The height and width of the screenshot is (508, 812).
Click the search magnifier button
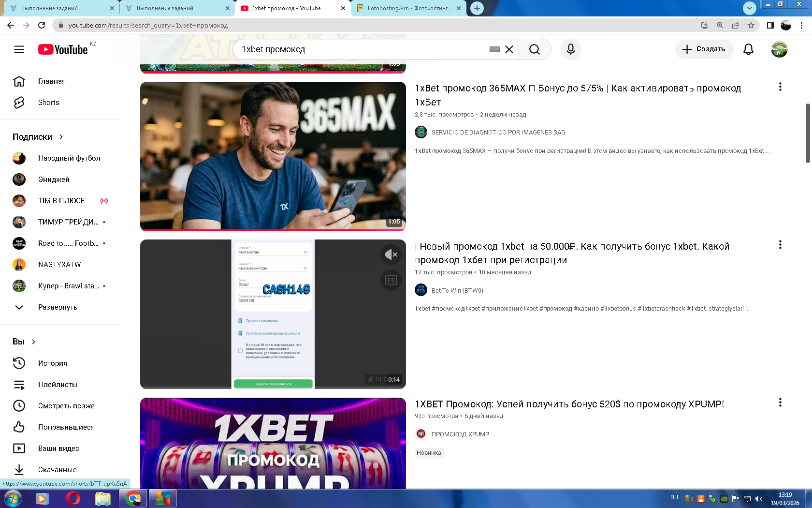pos(534,49)
